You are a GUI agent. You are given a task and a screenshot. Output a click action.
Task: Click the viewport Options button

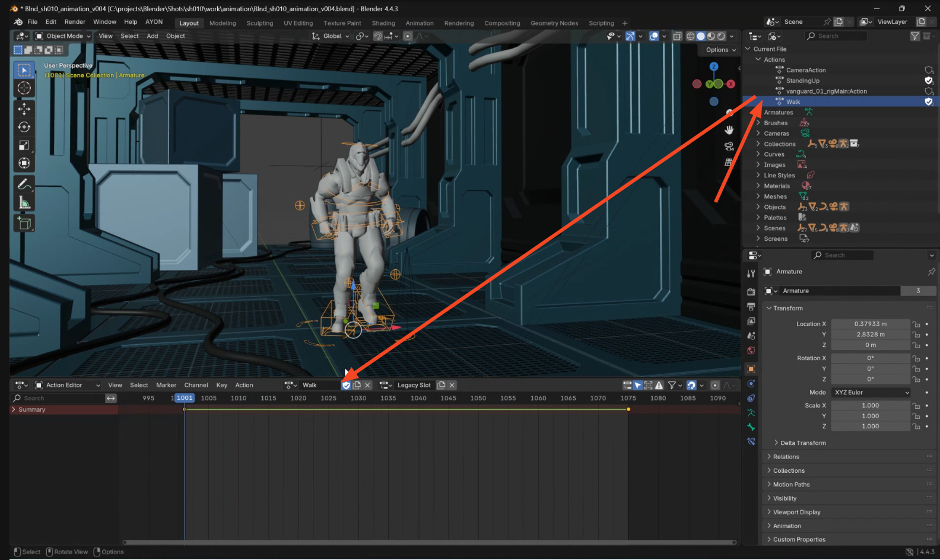(x=720, y=50)
